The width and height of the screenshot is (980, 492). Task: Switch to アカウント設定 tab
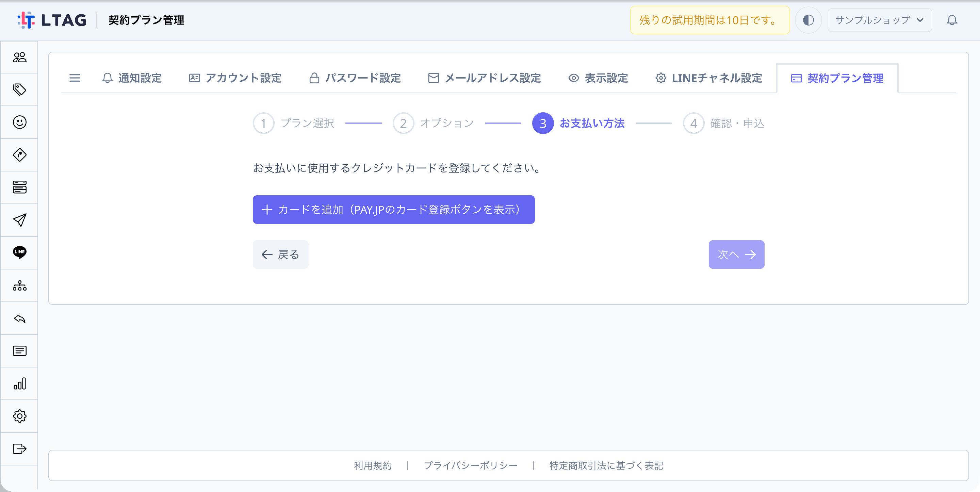235,78
